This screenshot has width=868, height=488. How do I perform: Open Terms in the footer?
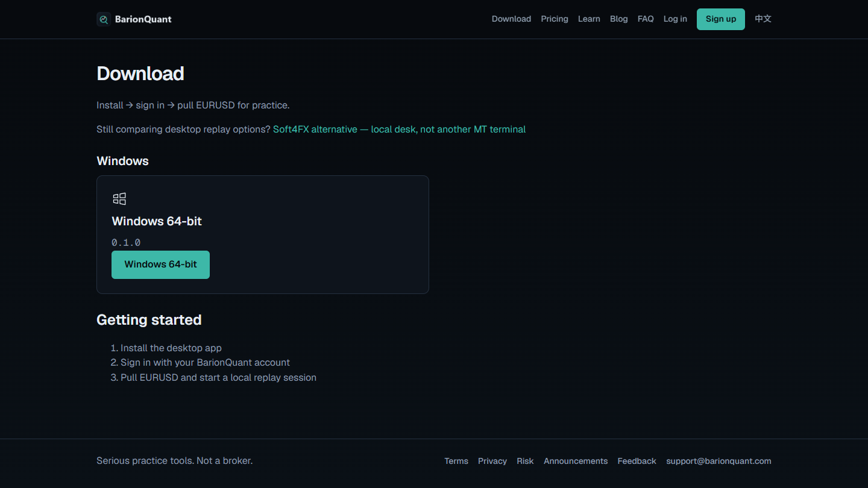pos(456,461)
